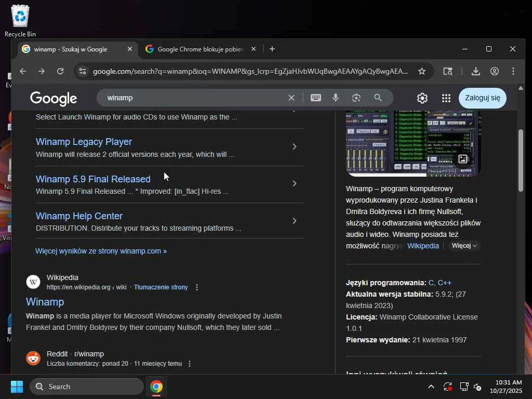Click the page vertical scrollbar thumb
Image resolution: width=532 pixels, height=399 pixels.
(x=521, y=161)
